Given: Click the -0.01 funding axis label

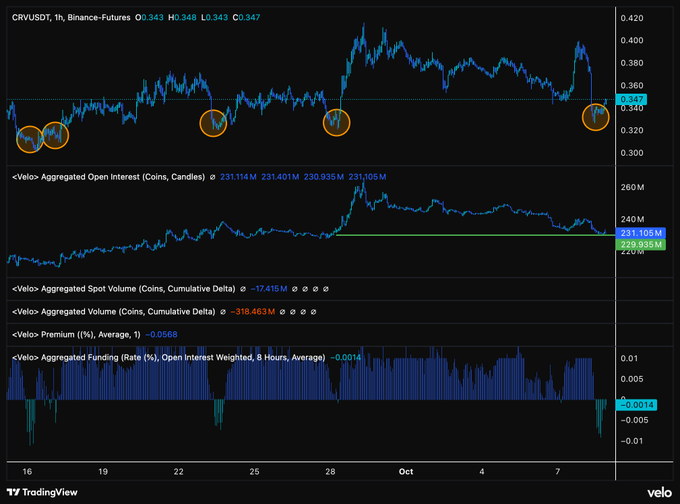Looking at the screenshot, I should [x=631, y=441].
